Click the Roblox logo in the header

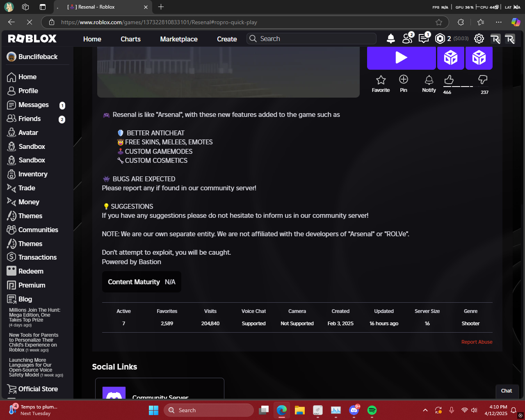click(x=32, y=39)
